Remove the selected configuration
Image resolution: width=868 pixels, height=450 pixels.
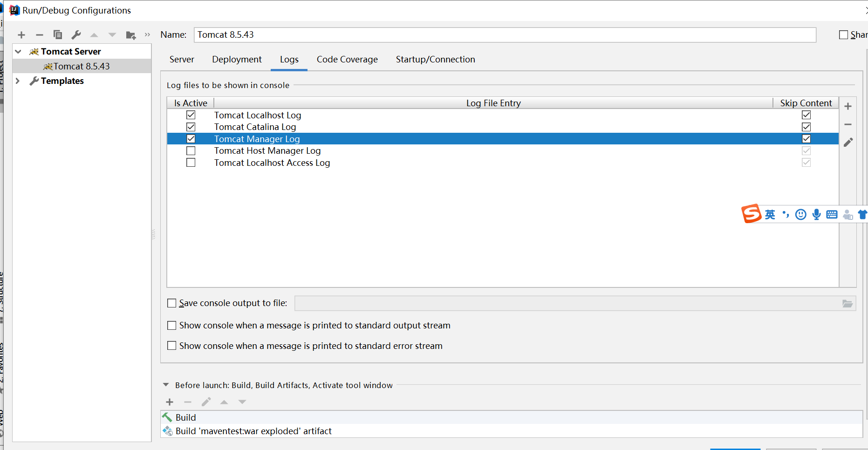point(40,34)
